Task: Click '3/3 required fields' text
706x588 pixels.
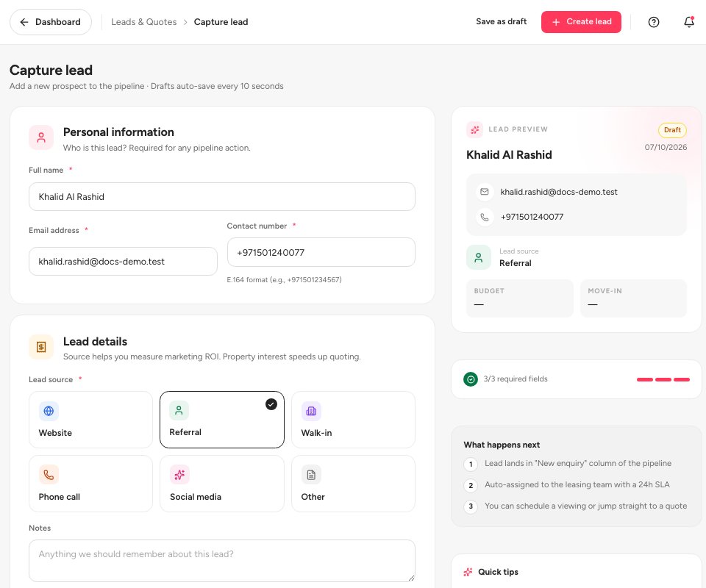Action: pos(516,379)
